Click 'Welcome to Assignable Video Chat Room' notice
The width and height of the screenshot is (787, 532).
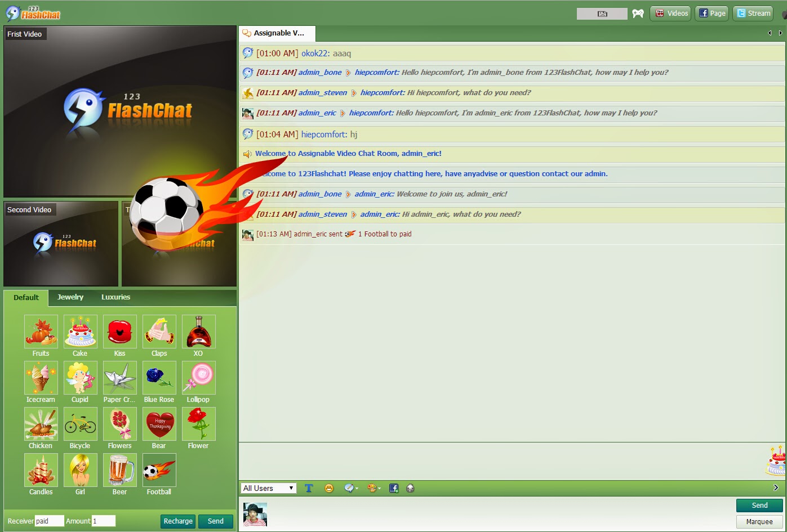coord(348,154)
